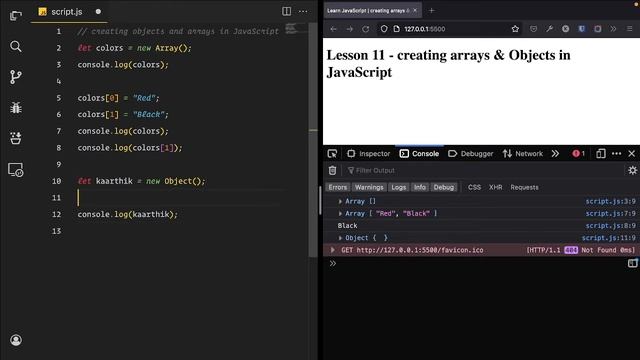Image resolution: width=640 pixels, height=360 pixels.
Task: Toggle the Warnings filter
Action: [369, 187]
